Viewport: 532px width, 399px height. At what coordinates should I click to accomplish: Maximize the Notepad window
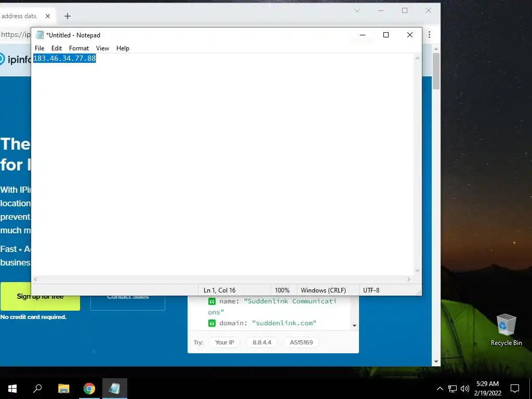coord(386,35)
